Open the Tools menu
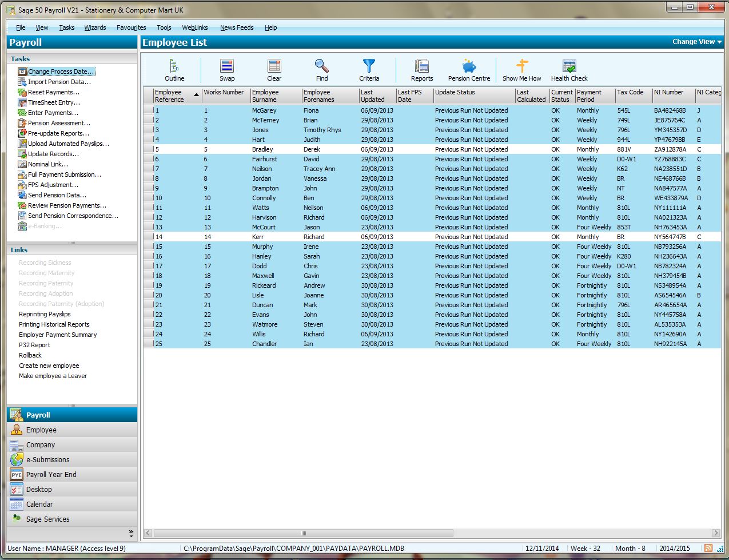 [164, 27]
